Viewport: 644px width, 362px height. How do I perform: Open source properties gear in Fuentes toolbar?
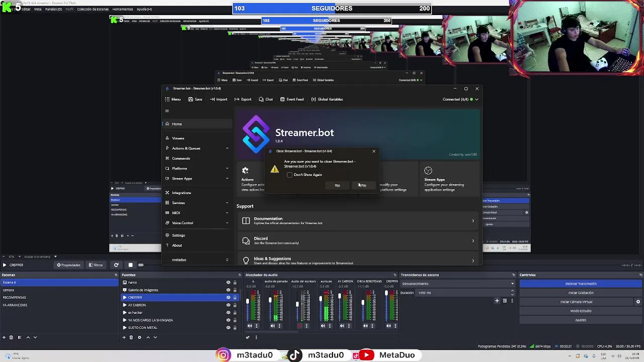pyautogui.click(x=139, y=337)
